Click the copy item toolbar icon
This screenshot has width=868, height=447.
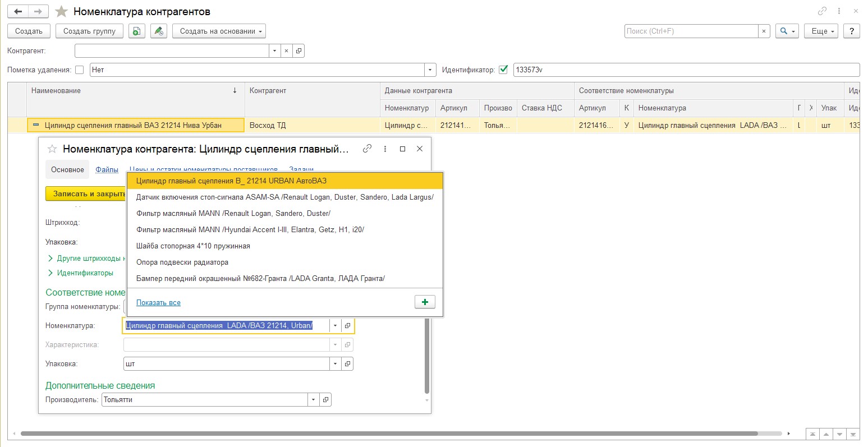[137, 31]
